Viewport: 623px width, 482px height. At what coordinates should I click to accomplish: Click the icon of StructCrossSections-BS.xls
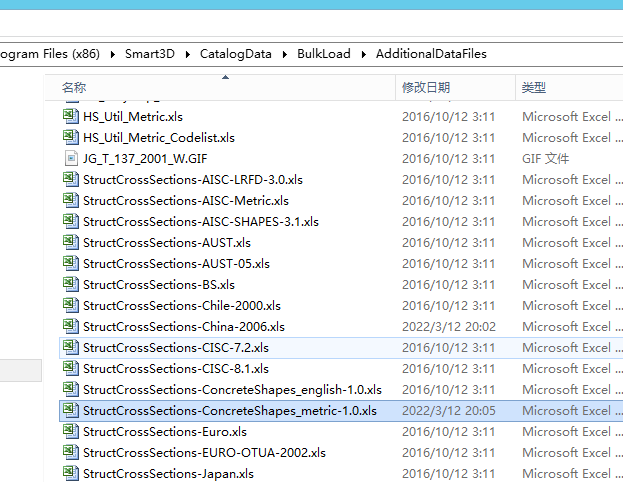(71, 285)
